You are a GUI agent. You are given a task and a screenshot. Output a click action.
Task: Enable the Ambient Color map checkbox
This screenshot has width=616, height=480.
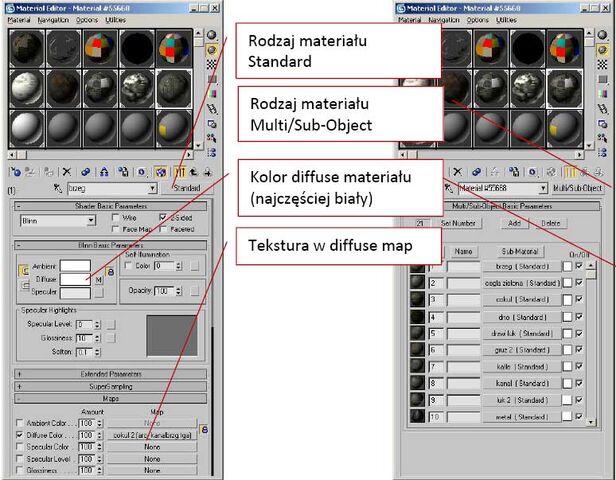(x=19, y=423)
